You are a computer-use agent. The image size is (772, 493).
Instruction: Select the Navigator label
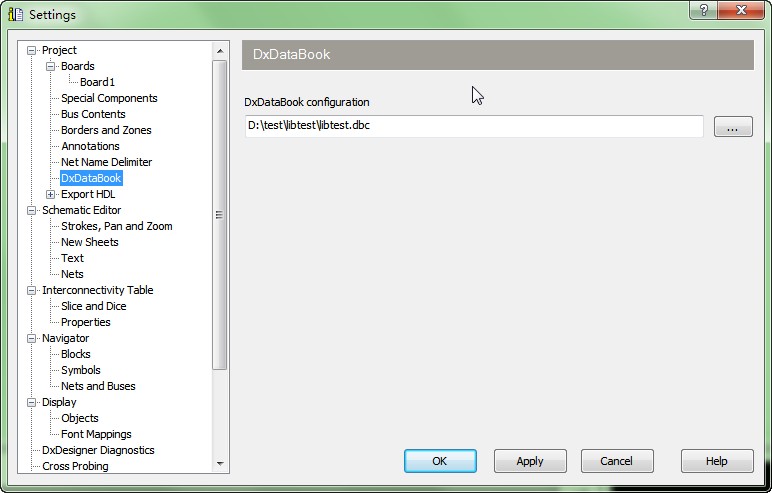click(x=65, y=338)
